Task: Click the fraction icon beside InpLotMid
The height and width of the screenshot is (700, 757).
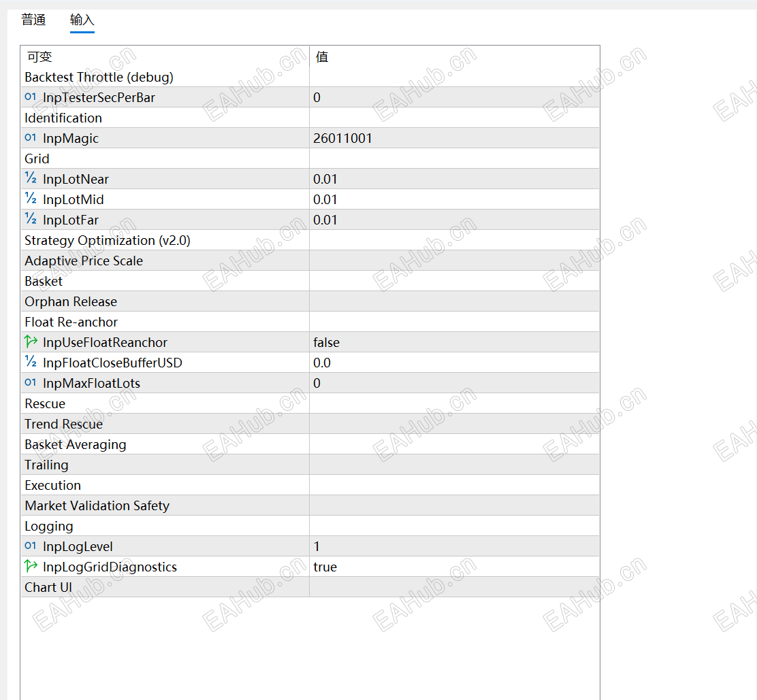Action: [x=31, y=199]
